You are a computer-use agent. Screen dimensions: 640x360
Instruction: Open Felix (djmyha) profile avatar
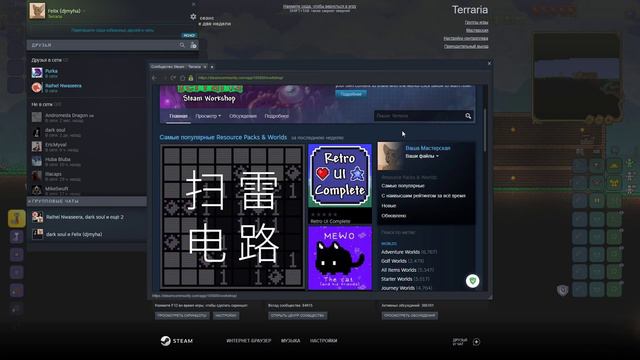(37, 11)
